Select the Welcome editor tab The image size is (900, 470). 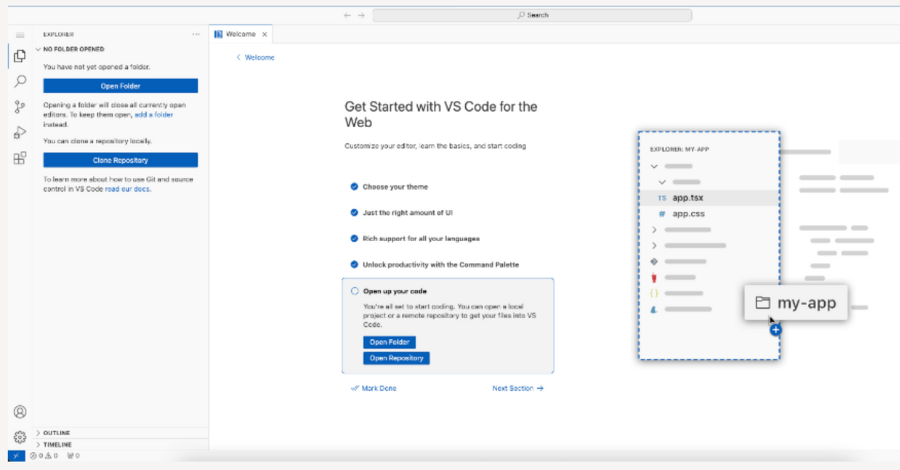[x=240, y=34]
